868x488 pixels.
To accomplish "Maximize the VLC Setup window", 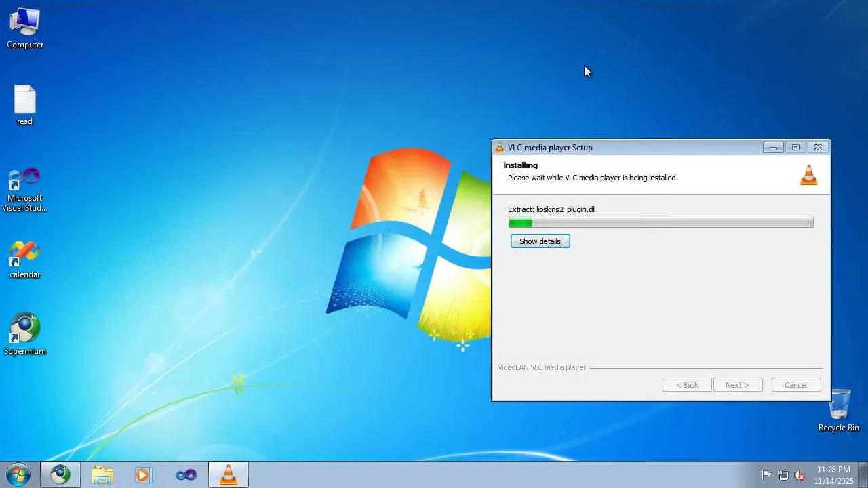I will [795, 148].
